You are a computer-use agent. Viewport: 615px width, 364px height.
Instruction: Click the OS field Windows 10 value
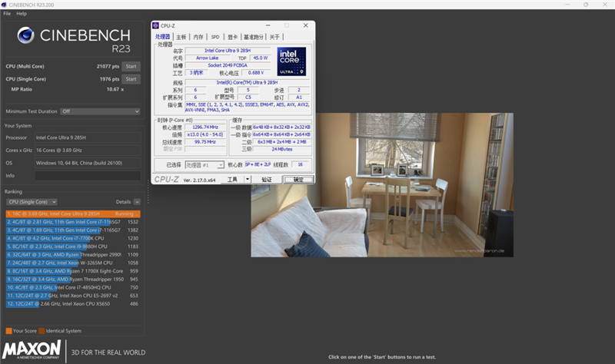88,163
